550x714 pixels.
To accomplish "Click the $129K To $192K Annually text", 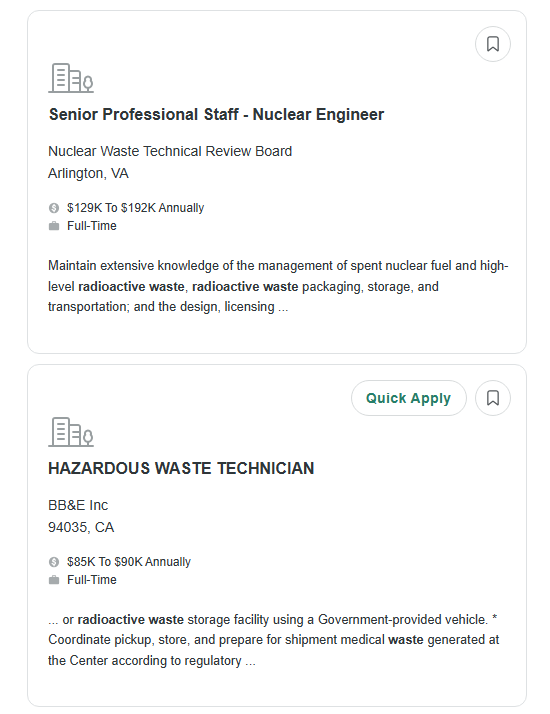I will (x=135, y=208).
